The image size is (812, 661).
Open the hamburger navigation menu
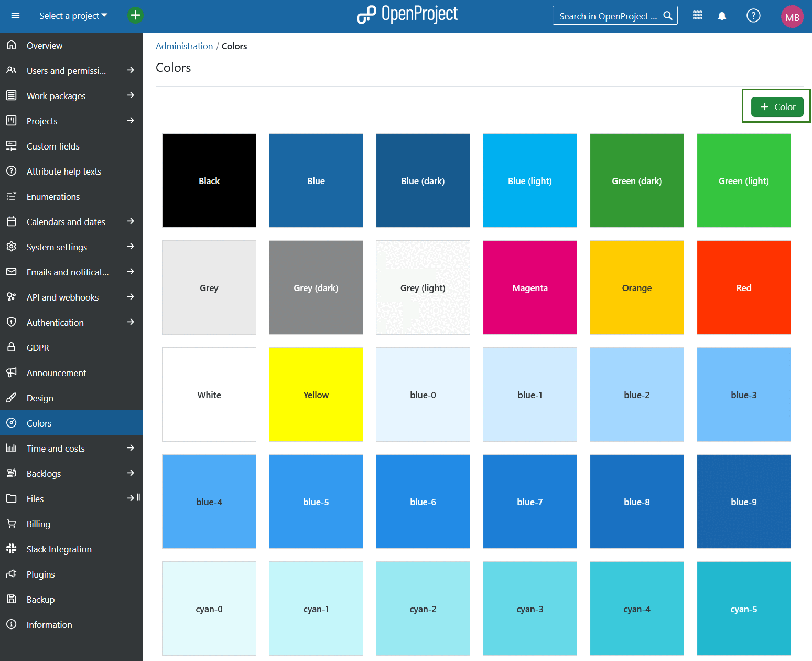15,15
